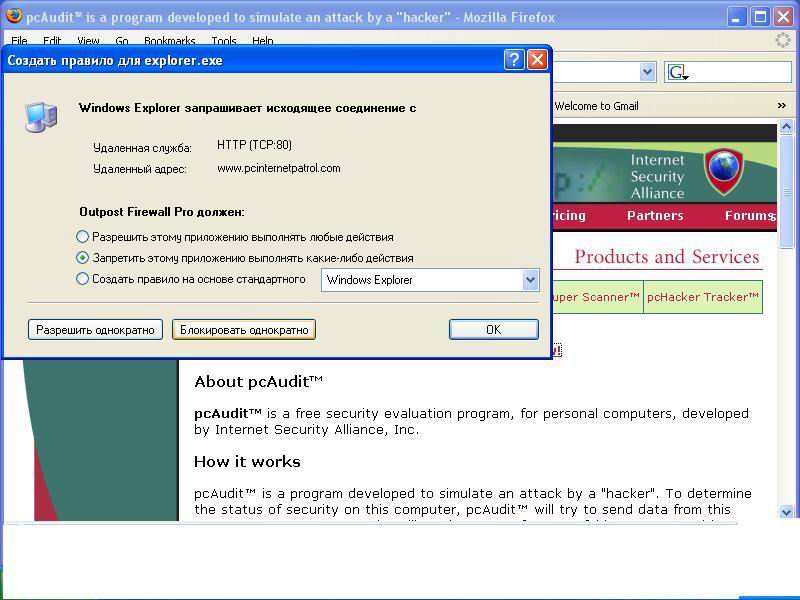Click the Firefox activity throbber icon
Screen dimensions: 800x600
coord(783,40)
